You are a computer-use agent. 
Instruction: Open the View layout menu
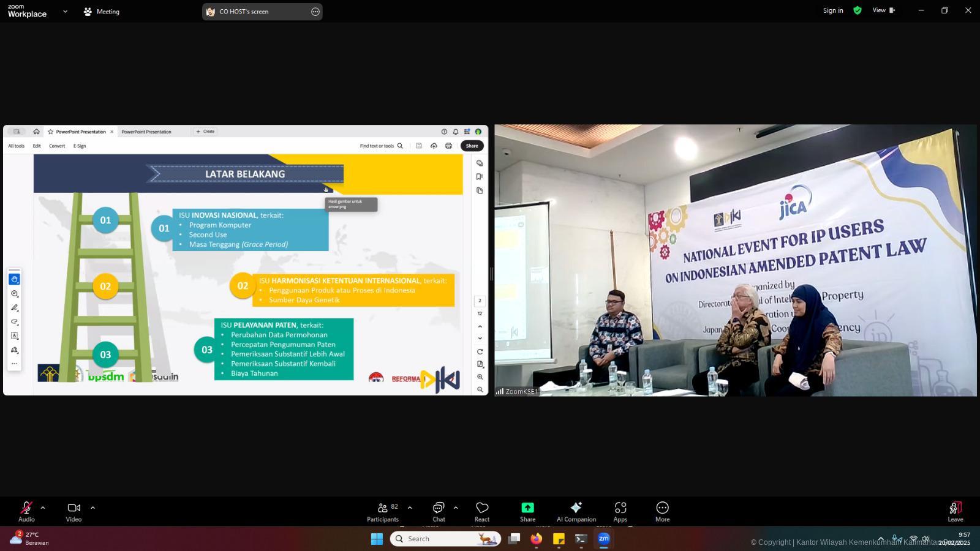coord(883,10)
